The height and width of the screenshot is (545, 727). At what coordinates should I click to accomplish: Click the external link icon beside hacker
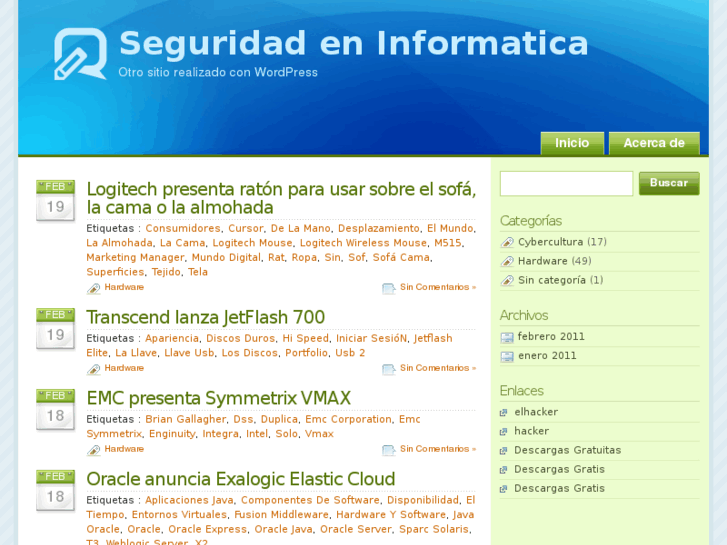pyautogui.click(x=504, y=431)
